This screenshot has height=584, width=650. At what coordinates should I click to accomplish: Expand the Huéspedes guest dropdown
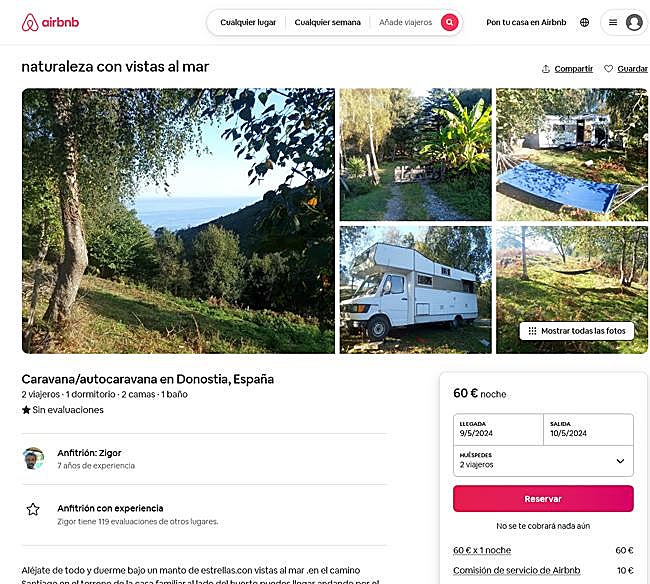pos(543,461)
